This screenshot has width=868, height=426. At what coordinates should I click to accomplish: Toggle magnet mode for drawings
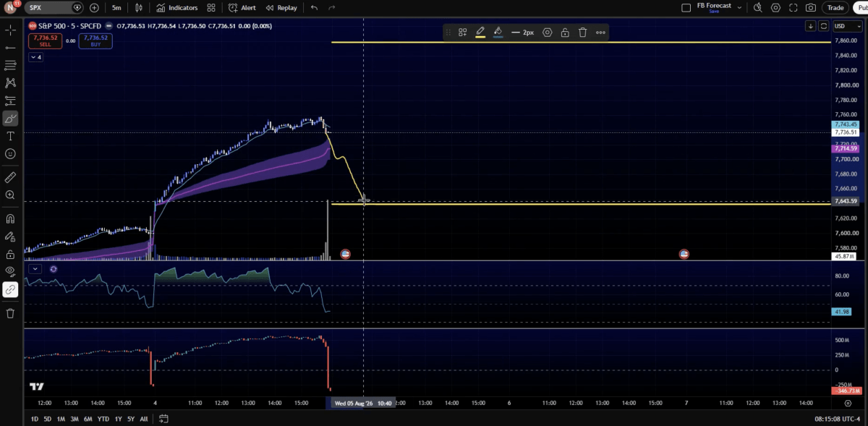tap(10, 218)
